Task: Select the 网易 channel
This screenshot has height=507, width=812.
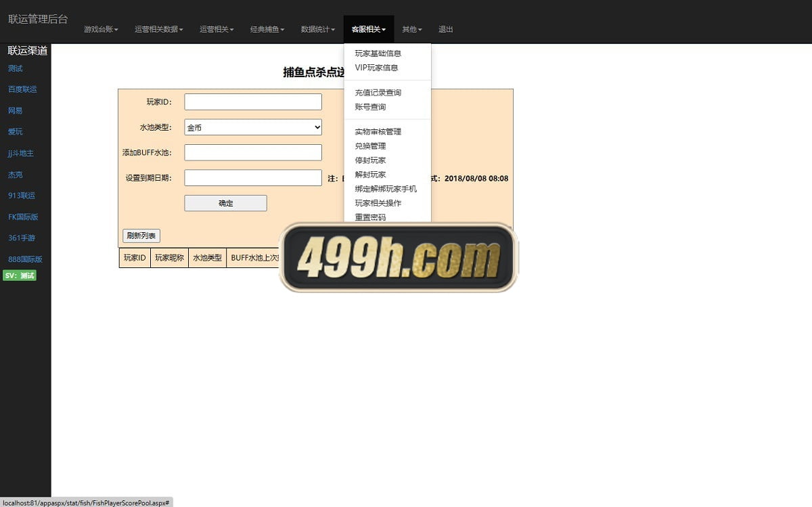Action: click(15, 110)
